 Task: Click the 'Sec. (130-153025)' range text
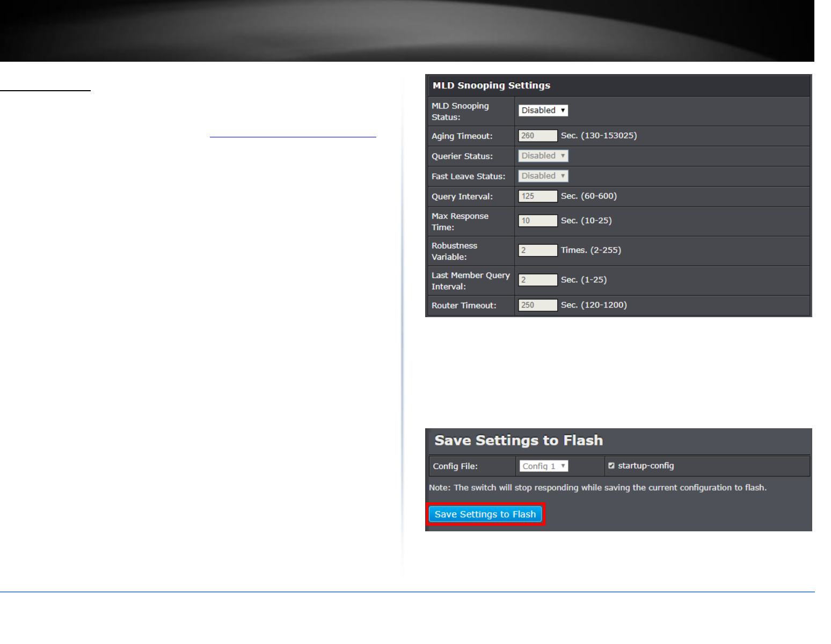[599, 135]
